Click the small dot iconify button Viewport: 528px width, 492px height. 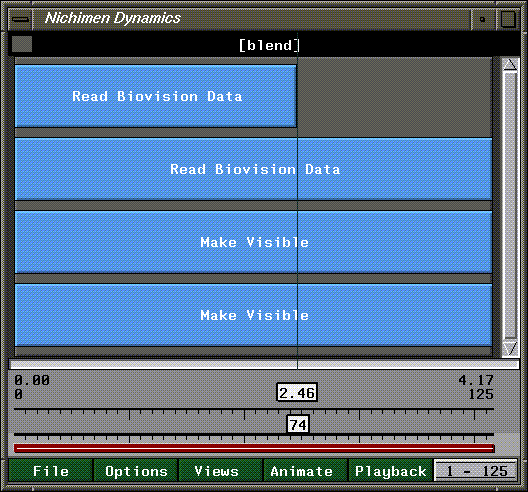click(483, 19)
